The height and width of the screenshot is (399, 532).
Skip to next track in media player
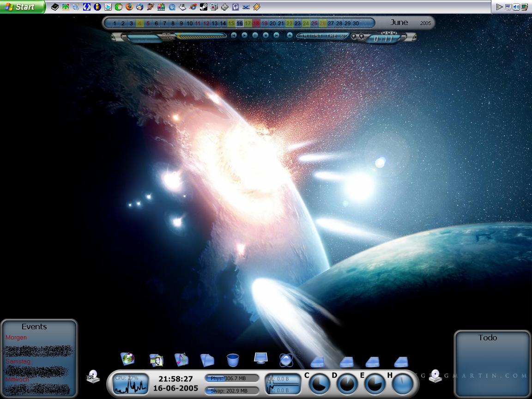coord(277,35)
